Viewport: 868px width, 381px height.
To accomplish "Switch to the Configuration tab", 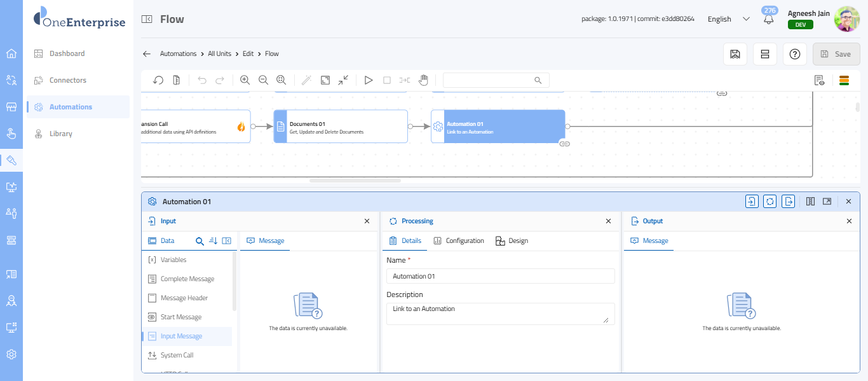I will point(459,241).
